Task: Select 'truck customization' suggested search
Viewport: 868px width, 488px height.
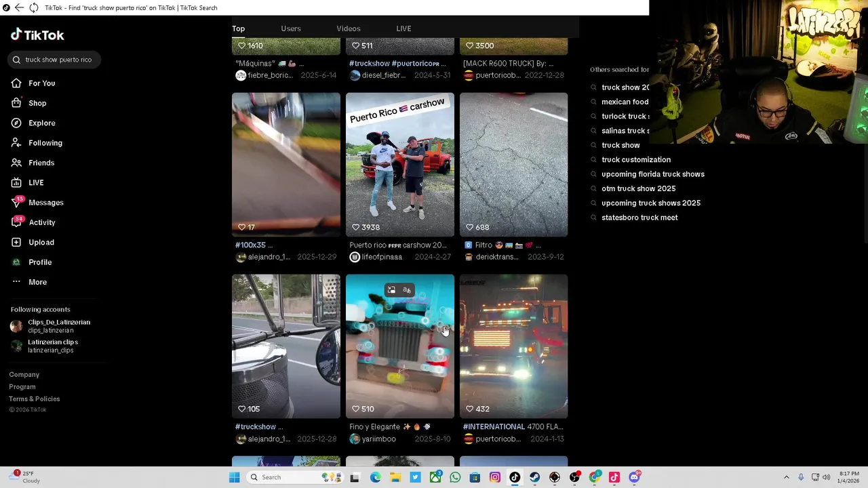Action: pos(636,160)
